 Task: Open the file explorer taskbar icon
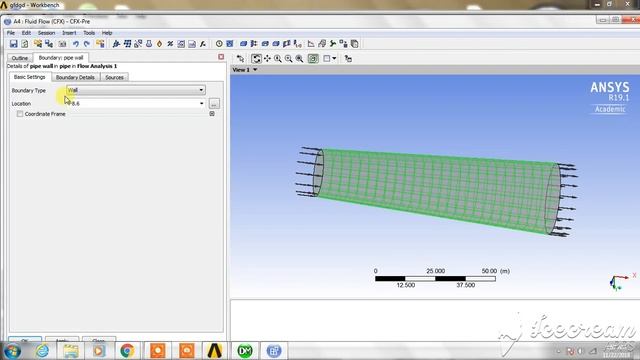pyautogui.click(x=71, y=351)
